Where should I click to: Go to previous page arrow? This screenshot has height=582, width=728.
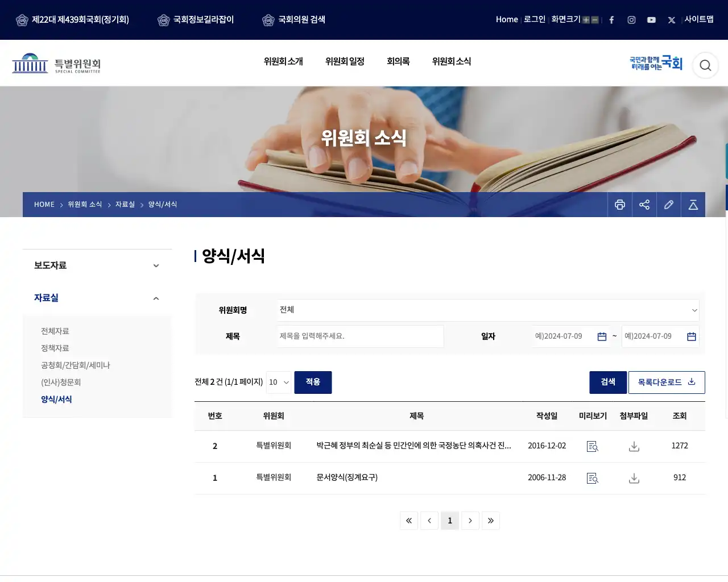[429, 521]
